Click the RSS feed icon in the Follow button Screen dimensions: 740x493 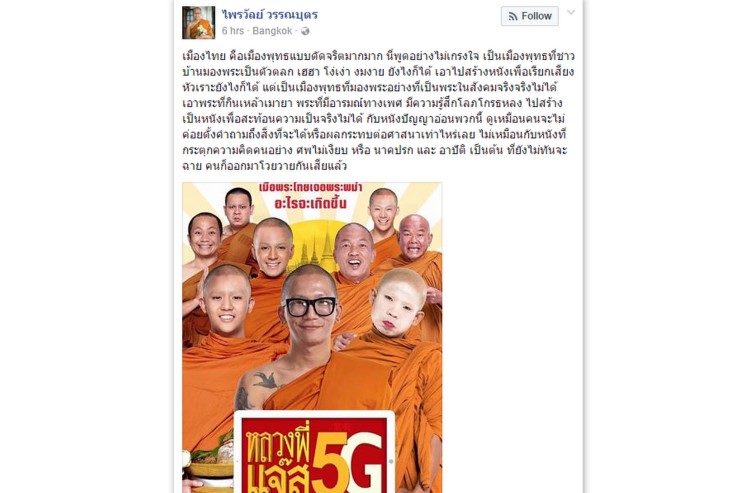[x=513, y=17]
